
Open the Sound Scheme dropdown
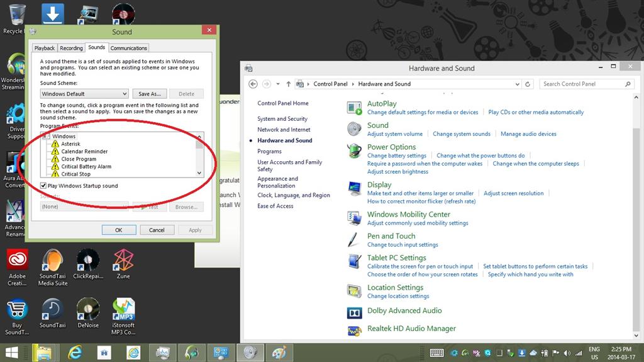[84, 94]
